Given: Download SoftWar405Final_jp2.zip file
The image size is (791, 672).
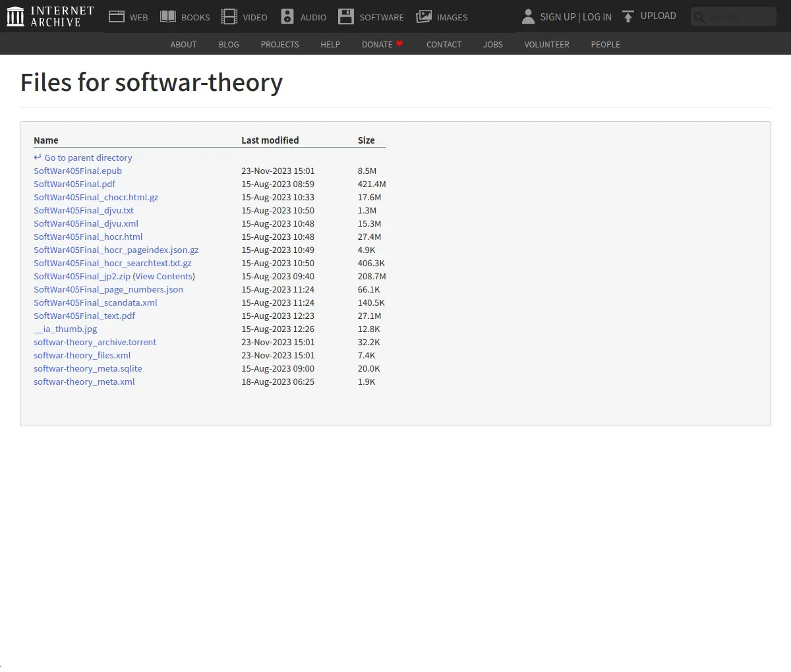Looking at the screenshot, I should pos(82,276).
